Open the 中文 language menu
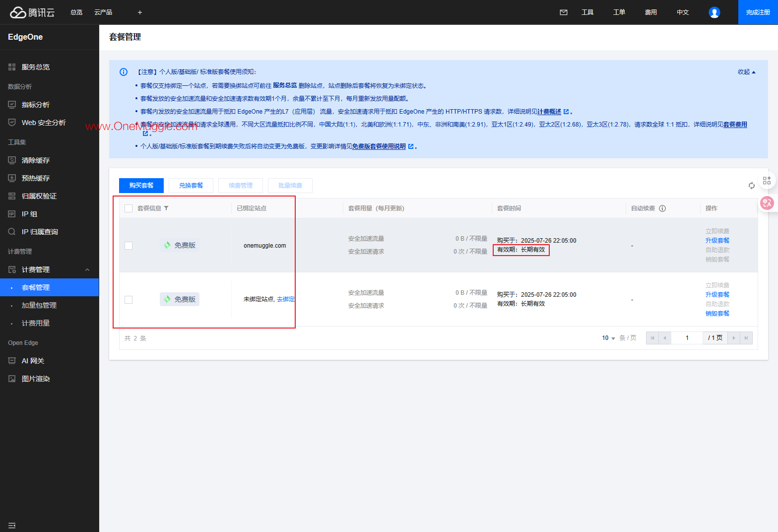The image size is (778, 532). (x=683, y=12)
